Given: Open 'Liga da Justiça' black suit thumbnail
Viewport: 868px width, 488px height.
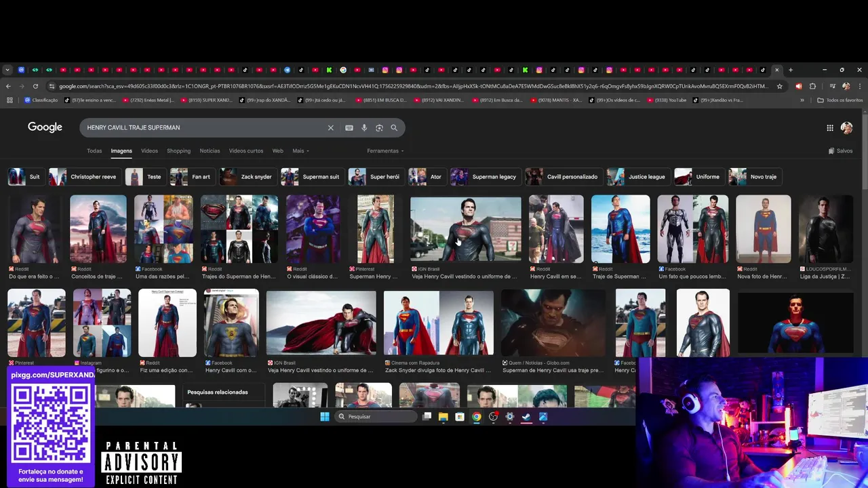Looking at the screenshot, I should coord(826,229).
